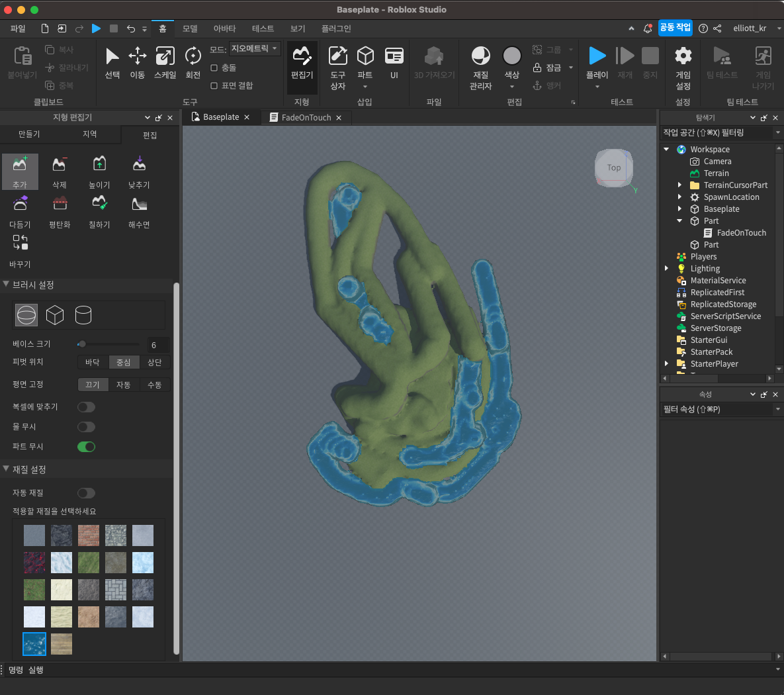Activate the 이동 (Move) tool
The image size is (784, 695).
click(138, 62)
